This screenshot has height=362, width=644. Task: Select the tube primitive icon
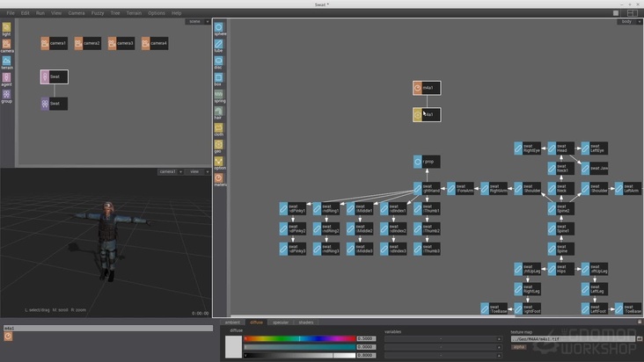point(219,44)
